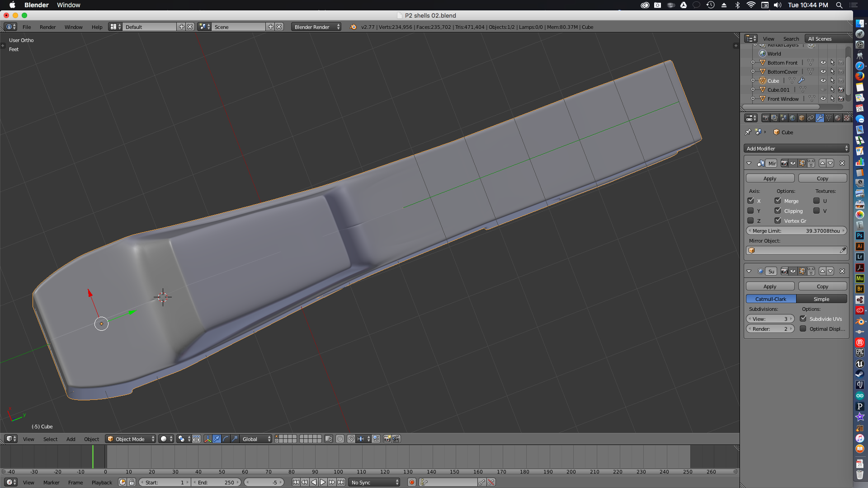Click OpenGL render active viewport camera icon
This screenshot has width=868, height=488.
click(x=387, y=439)
